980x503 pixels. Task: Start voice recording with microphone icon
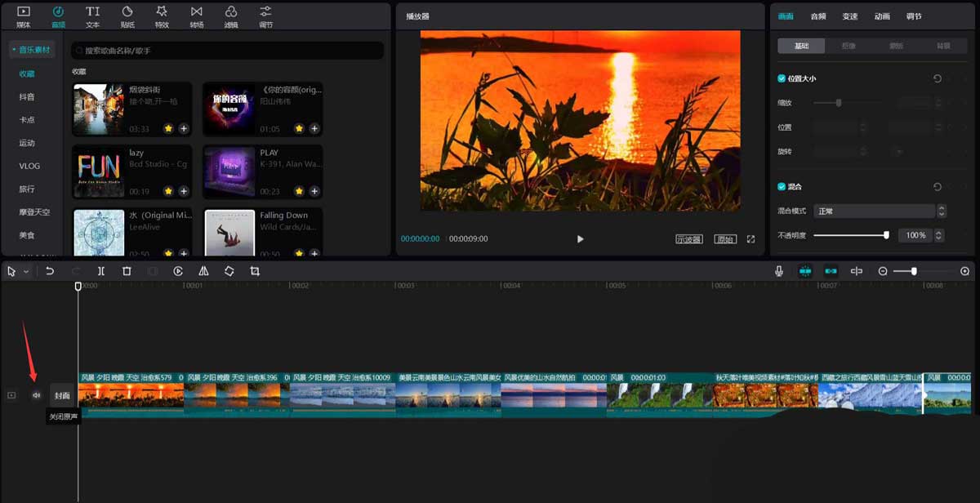[779, 271]
